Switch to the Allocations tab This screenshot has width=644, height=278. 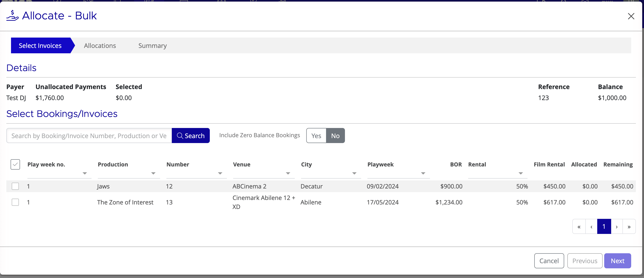100,45
